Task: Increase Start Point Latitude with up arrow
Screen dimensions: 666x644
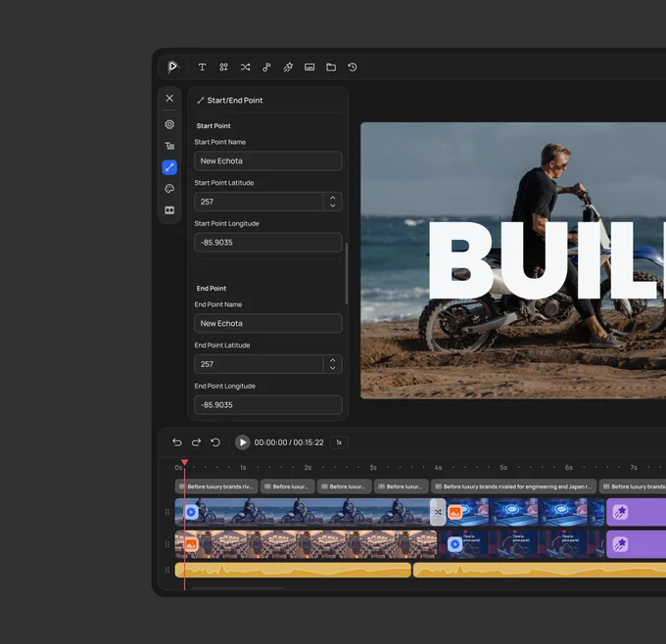Action: click(333, 198)
